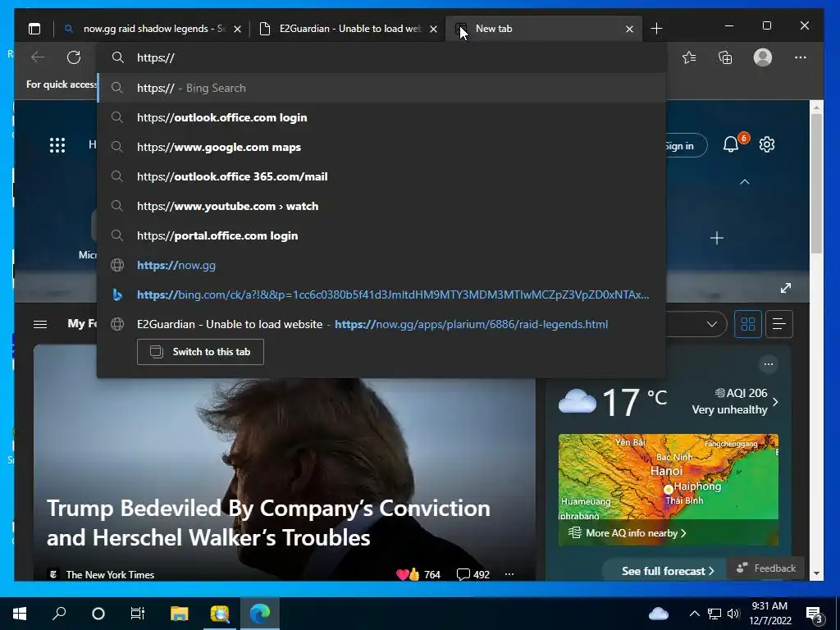Click the page vertical scrollbar thumb
Screen dimensions: 840x630
coord(816,184)
